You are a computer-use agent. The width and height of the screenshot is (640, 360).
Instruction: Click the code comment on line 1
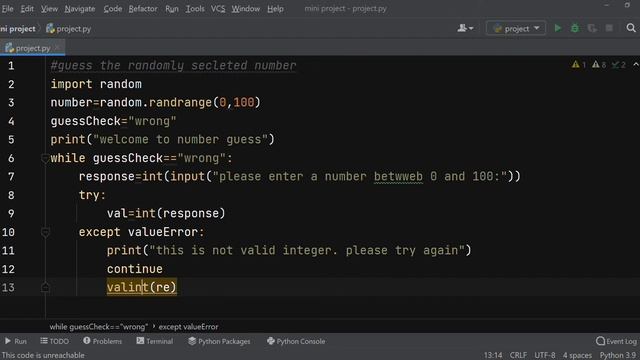(173, 65)
